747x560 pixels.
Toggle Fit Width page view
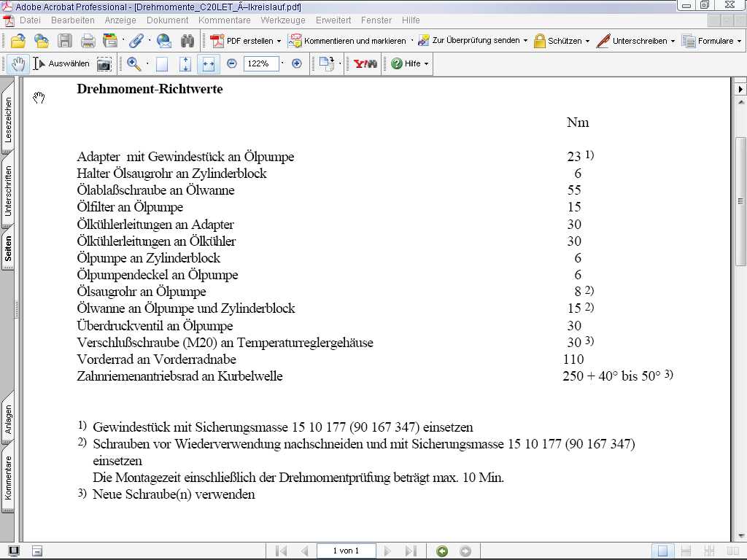coord(209,64)
